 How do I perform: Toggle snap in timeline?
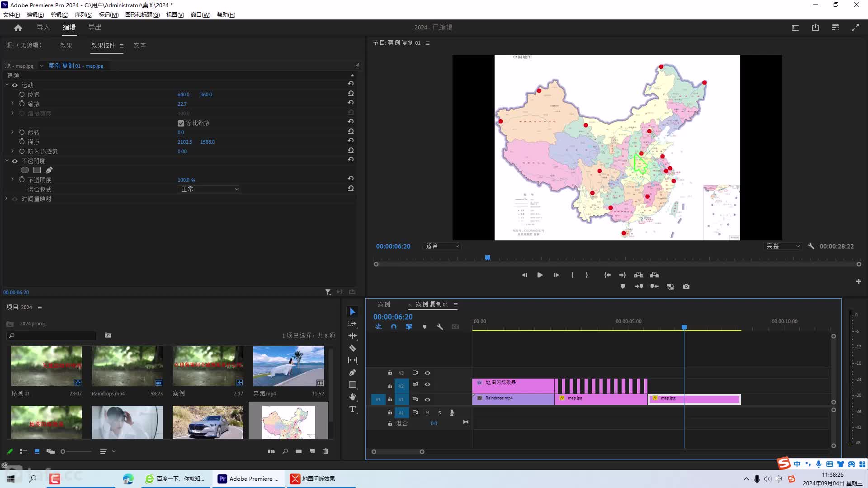[x=394, y=327]
